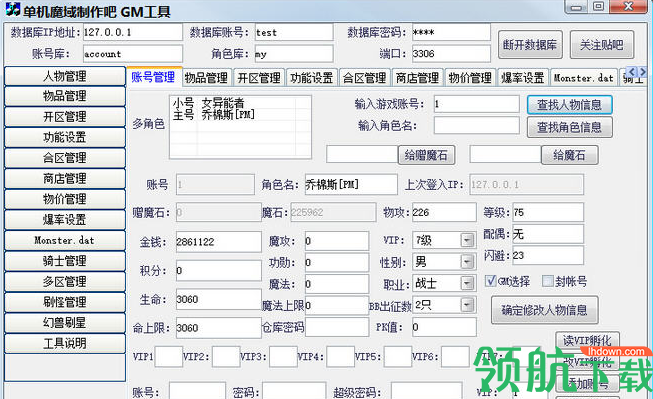
Task: Click the 给赠魔石 button
Action: click(x=426, y=155)
